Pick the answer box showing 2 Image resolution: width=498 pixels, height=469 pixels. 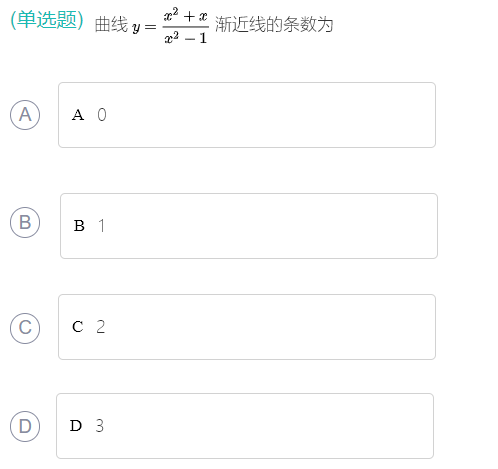247,327
